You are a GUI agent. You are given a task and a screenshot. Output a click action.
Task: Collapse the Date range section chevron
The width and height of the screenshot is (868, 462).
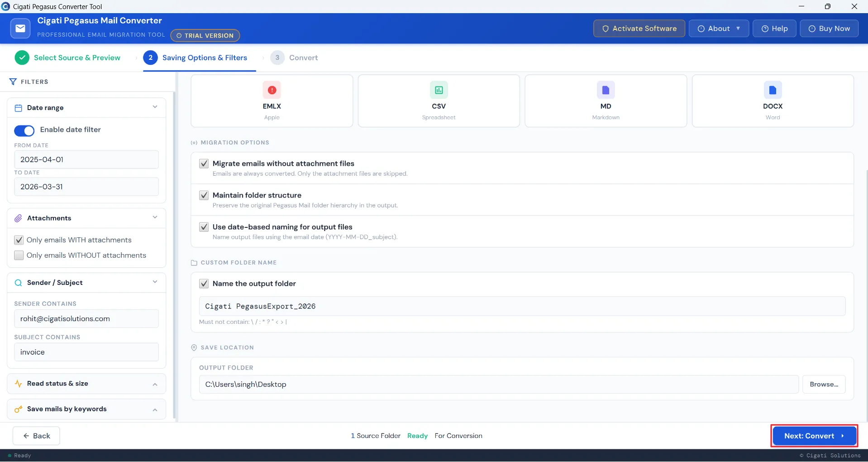pos(155,107)
